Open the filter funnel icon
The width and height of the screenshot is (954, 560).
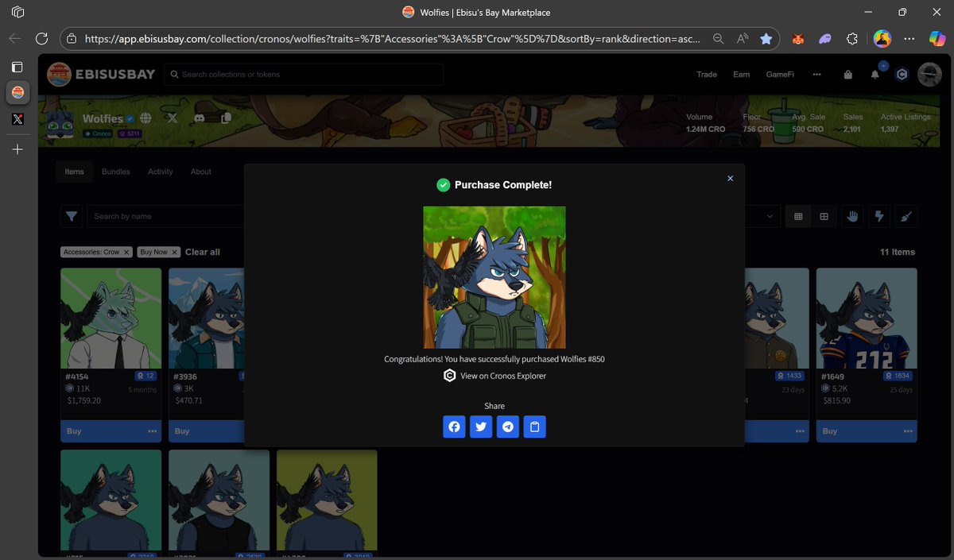coord(71,215)
